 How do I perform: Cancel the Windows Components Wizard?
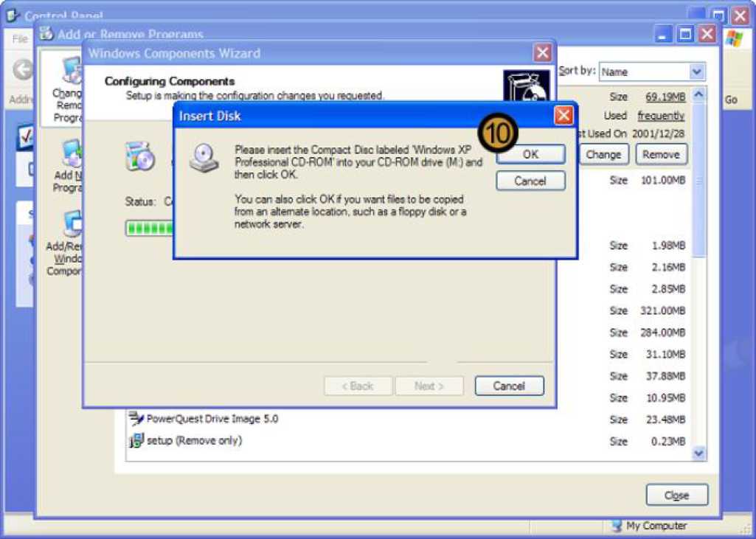[509, 386]
